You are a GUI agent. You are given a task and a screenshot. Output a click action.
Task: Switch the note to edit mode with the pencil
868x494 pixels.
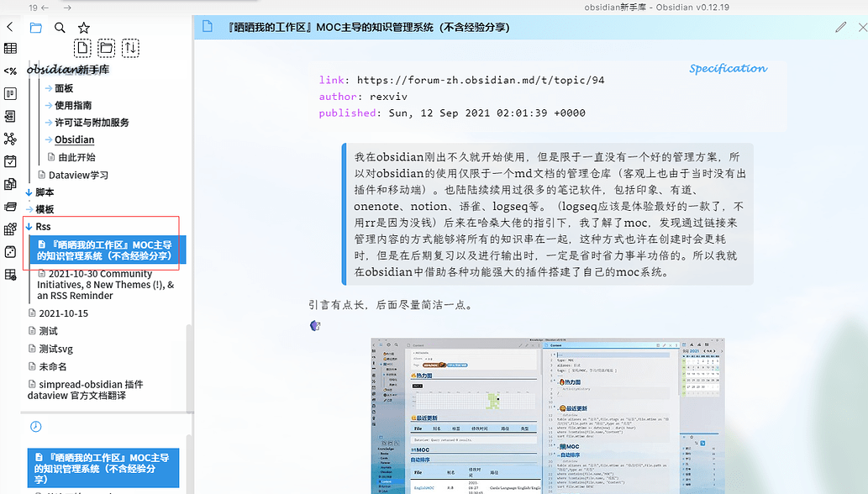coord(841,27)
